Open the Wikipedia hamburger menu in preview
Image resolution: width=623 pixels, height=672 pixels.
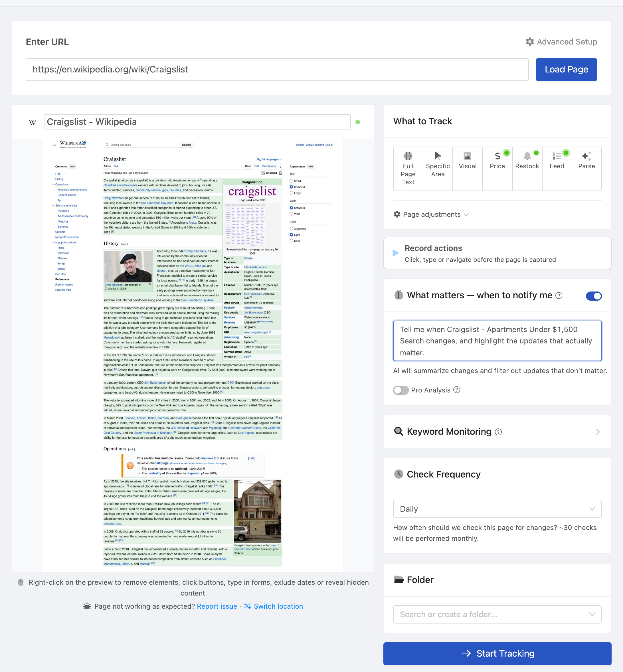click(54, 145)
